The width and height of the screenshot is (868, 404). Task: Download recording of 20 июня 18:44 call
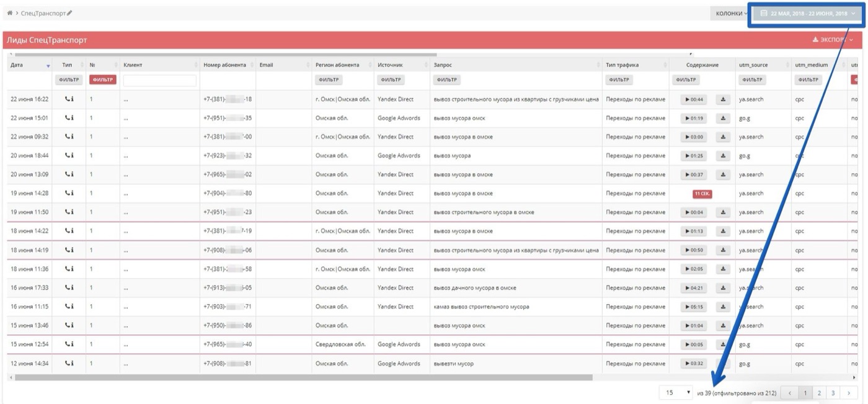(723, 156)
